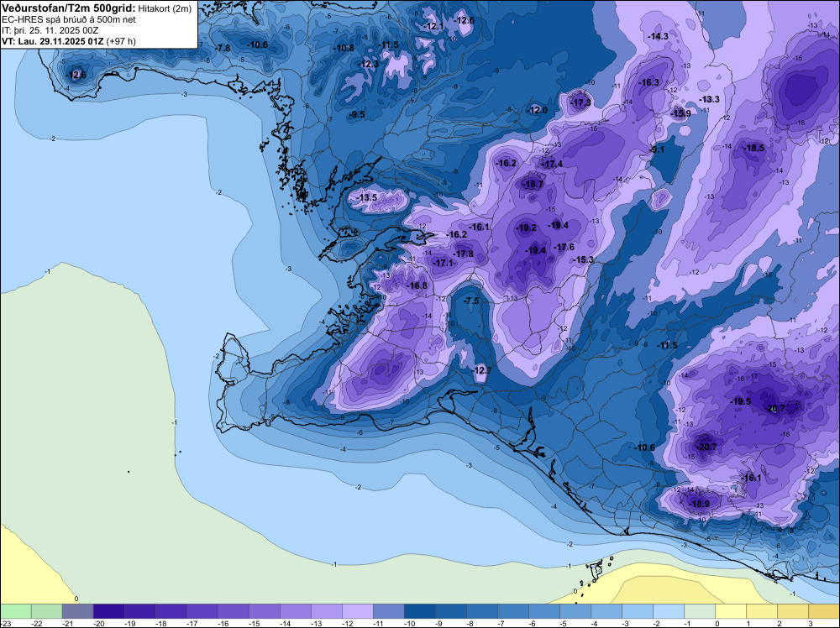
Task: Click the -17.3 temperature value
Action: point(580,102)
